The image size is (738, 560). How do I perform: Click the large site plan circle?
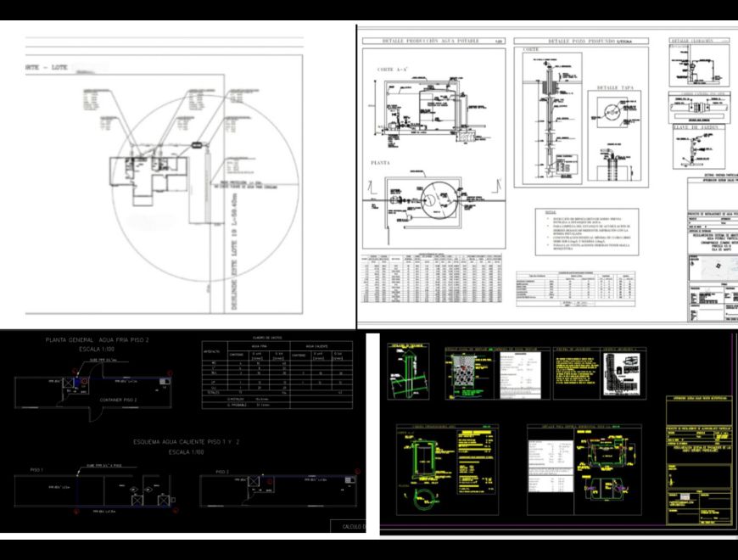coord(205,188)
